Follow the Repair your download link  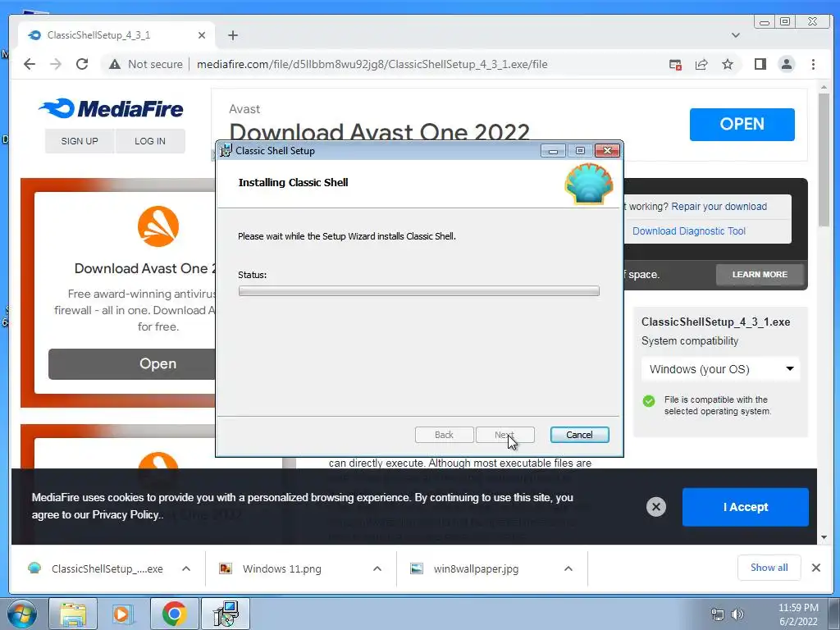click(x=719, y=206)
